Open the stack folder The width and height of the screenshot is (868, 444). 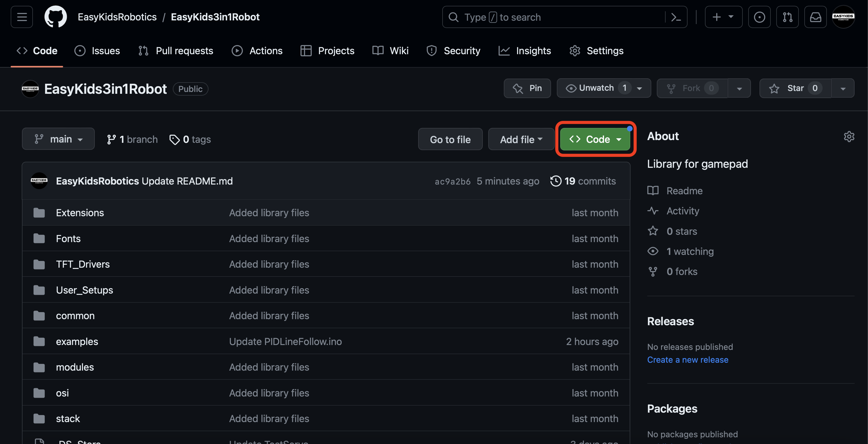[68, 419]
